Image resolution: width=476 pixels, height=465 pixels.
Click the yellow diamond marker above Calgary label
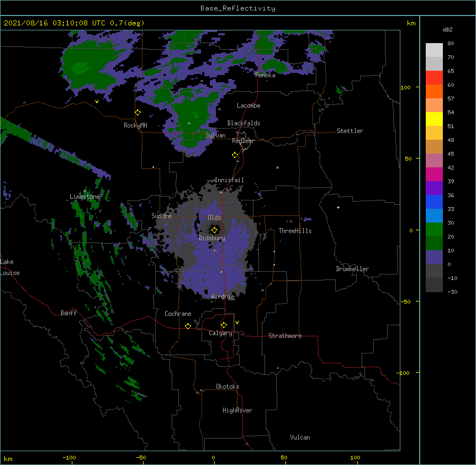click(x=224, y=325)
